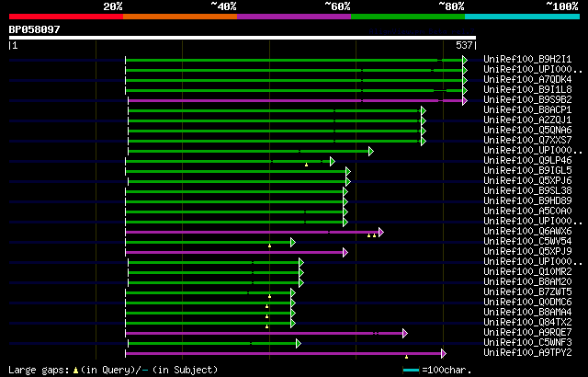Select the UniRef100_Q7XXS7 label

527,141
